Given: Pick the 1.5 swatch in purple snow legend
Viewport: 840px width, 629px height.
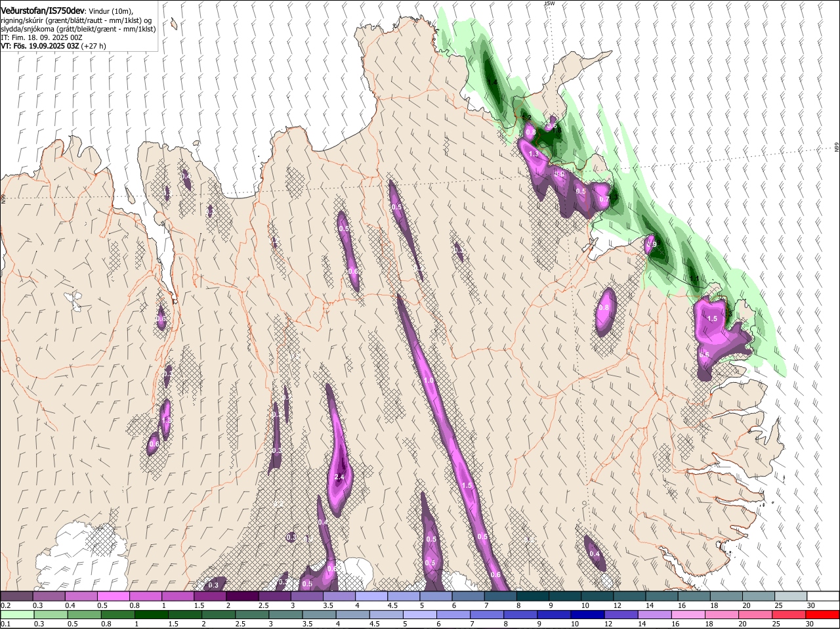Looking at the screenshot, I should coord(209,596).
